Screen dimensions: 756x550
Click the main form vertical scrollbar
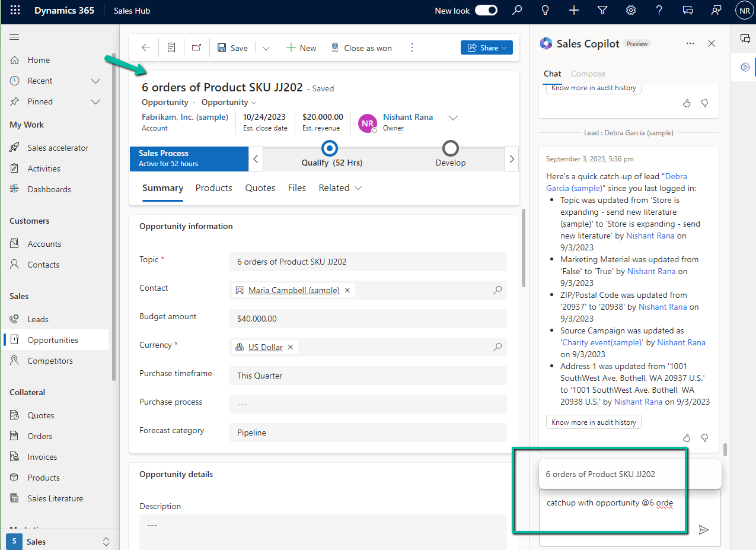click(522, 249)
